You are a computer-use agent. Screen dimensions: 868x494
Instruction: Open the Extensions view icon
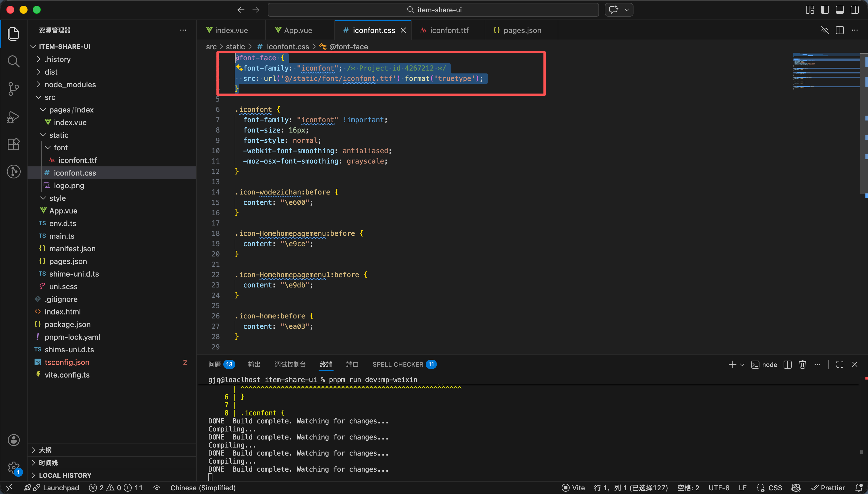[x=13, y=144]
